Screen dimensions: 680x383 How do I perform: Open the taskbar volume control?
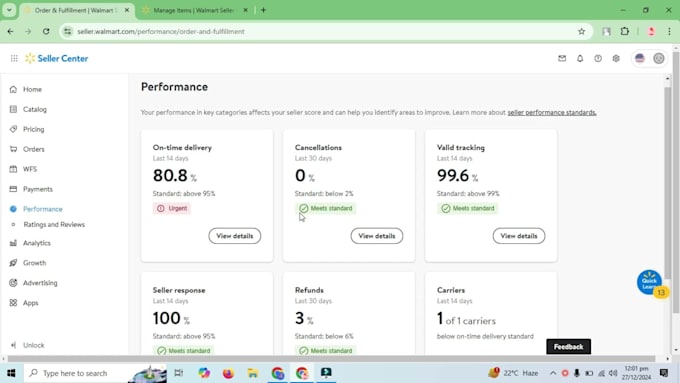click(x=613, y=373)
